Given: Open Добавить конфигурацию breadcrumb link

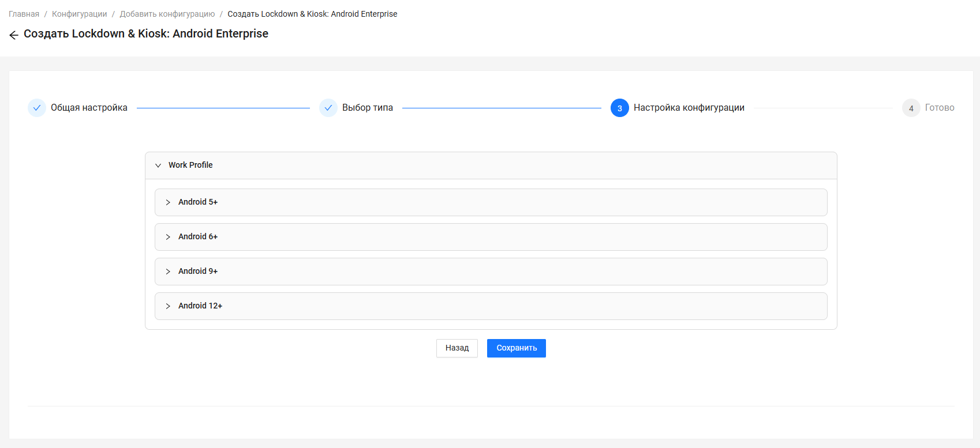Looking at the screenshot, I should pyautogui.click(x=167, y=14).
